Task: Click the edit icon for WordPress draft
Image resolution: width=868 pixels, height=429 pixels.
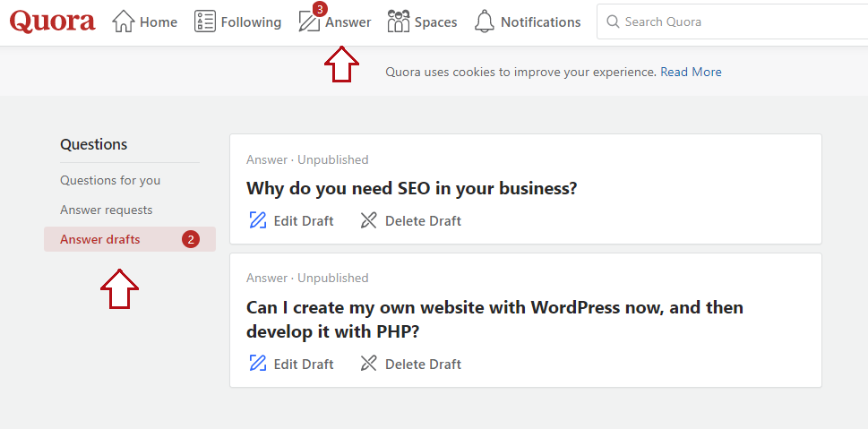Action: tap(258, 364)
